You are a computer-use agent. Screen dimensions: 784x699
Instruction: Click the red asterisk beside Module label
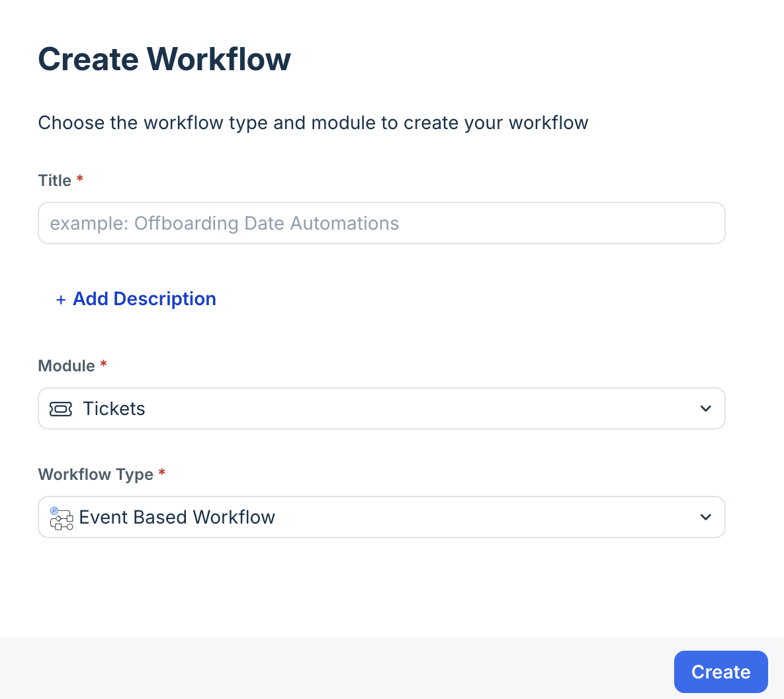click(x=103, y=365)
